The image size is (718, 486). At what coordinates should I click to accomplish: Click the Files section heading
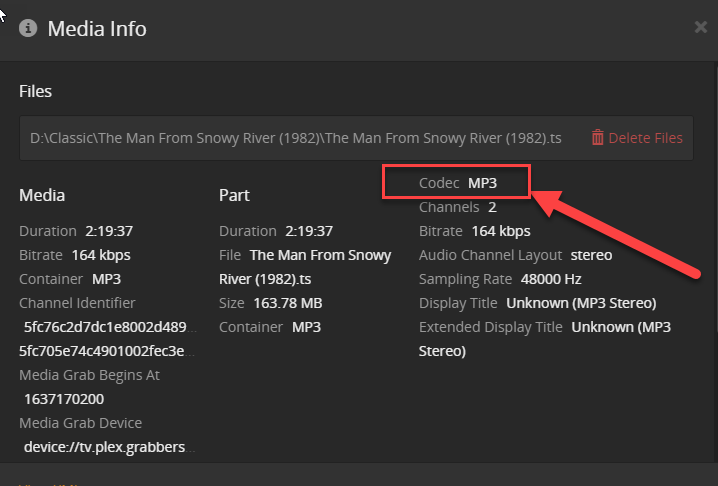point(36,91)
